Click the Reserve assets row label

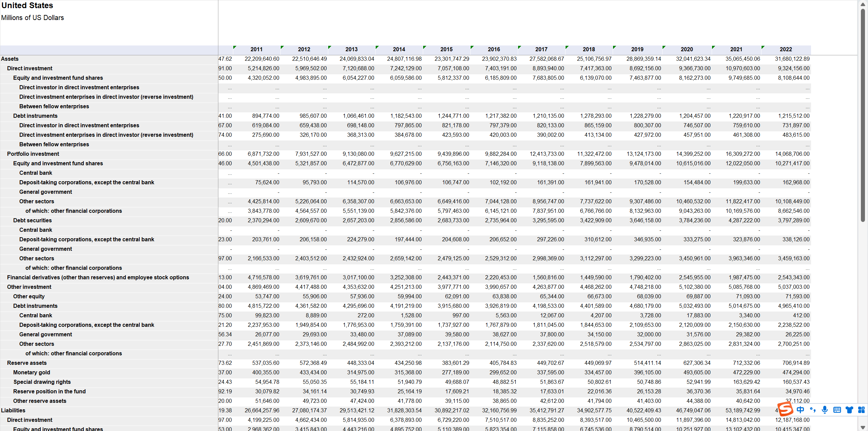[x=27, y=363]
